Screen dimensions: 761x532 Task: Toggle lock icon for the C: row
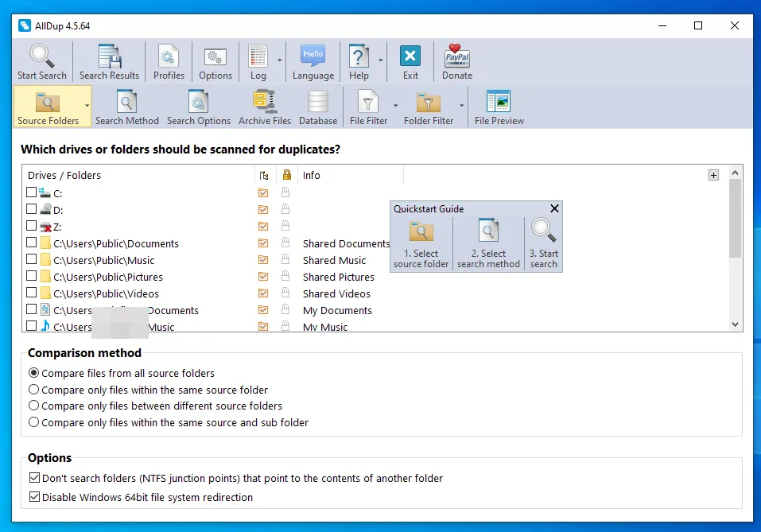[285, 192]
